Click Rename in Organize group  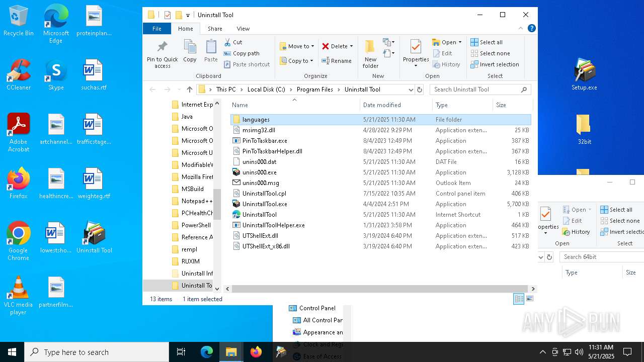click(x=337, y=61)
